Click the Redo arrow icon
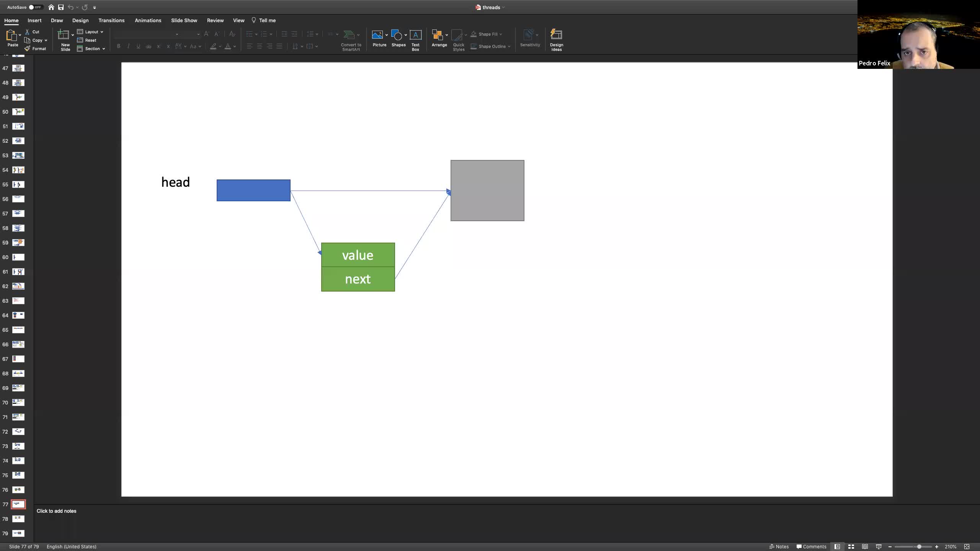Image resolution: width=980 pixels, height=551 pixels. coord(85,7)
